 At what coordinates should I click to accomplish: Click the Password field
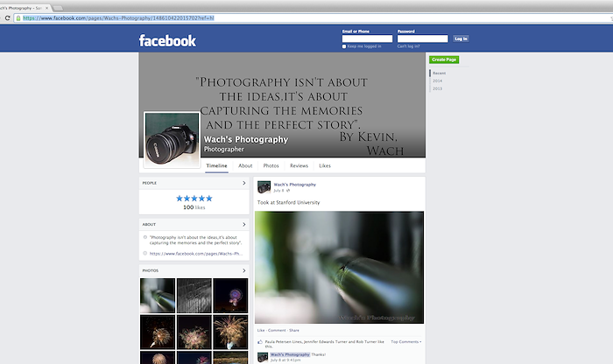(423, 38)
